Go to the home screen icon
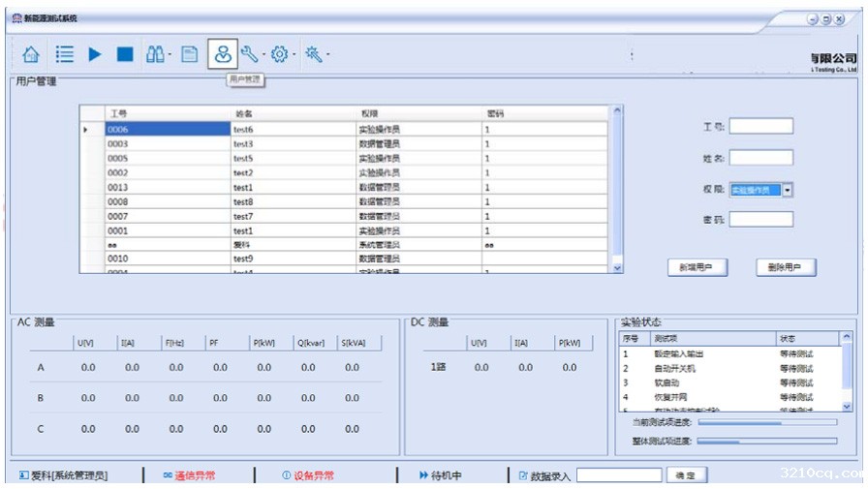This screenshot has height=489, width=868. click(x=31, y=54)
